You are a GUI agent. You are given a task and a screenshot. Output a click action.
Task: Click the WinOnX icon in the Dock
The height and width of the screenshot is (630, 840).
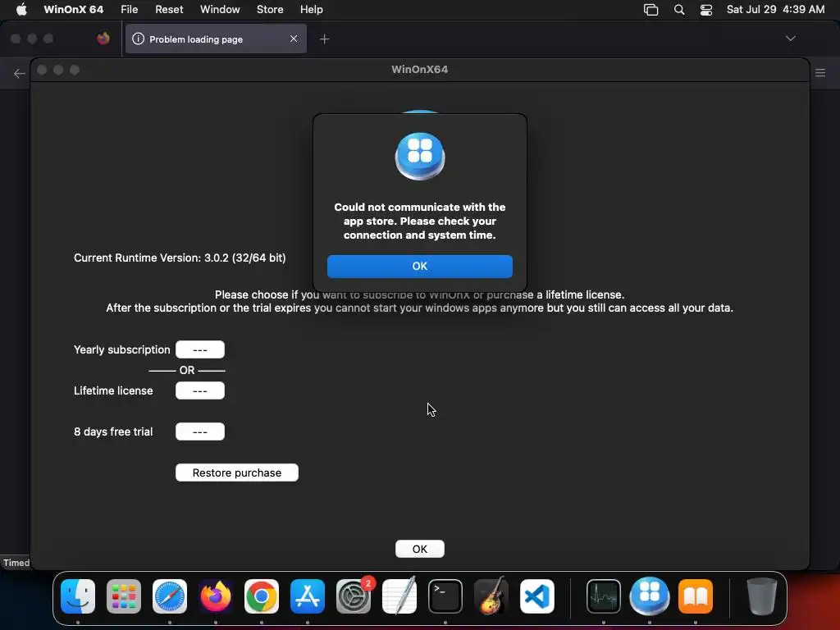(x=650, y=596)
